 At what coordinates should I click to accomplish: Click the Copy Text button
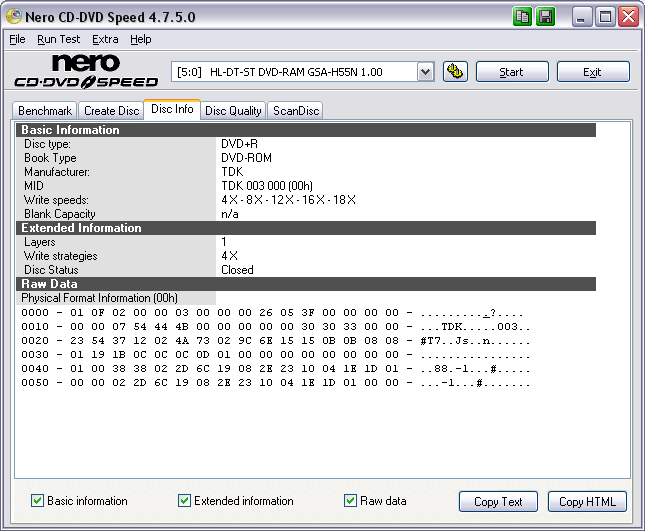tap(498, 502)
